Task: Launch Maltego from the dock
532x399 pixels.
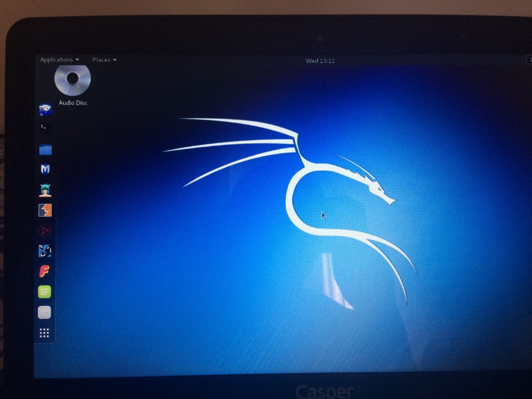Action: [x=45, y=230]
